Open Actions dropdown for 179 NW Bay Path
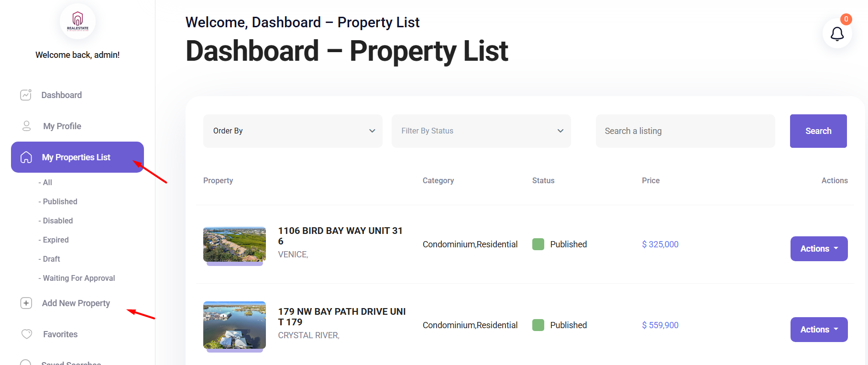The image size is (868, 365). [819, 330]
